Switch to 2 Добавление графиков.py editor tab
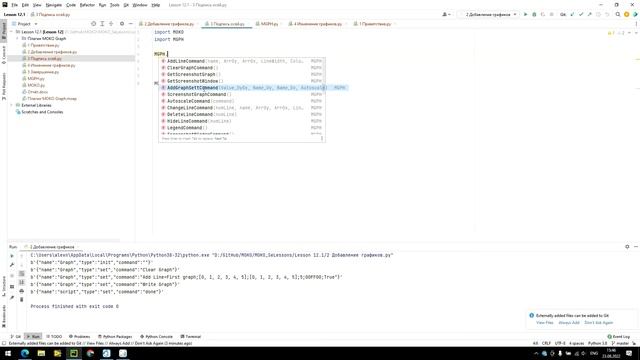 click(169, 24)
